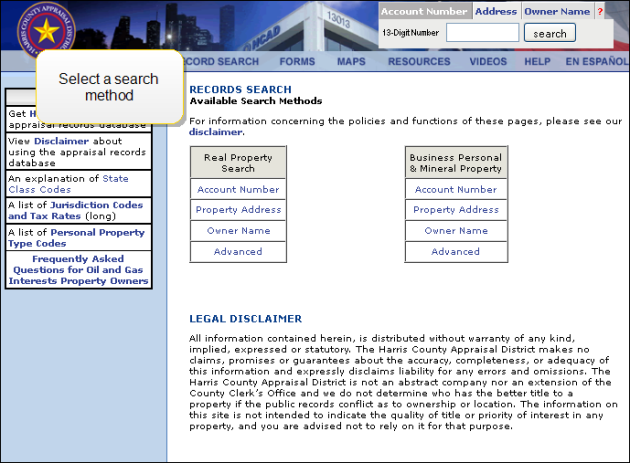Open Business Personal & Mineral Advanced search
The height and width of the screenshot is (463, 630).
[x=456, y=252]
